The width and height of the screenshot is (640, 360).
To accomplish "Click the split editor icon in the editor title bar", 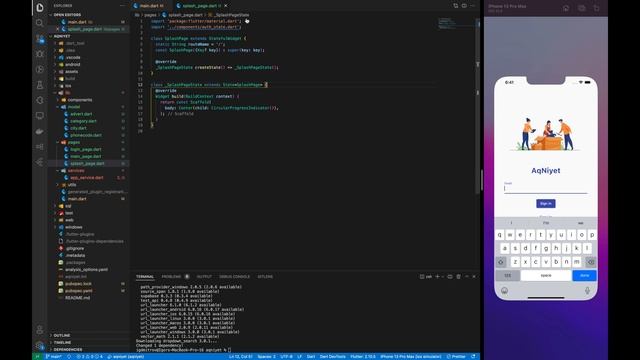I will click(464, 6).
